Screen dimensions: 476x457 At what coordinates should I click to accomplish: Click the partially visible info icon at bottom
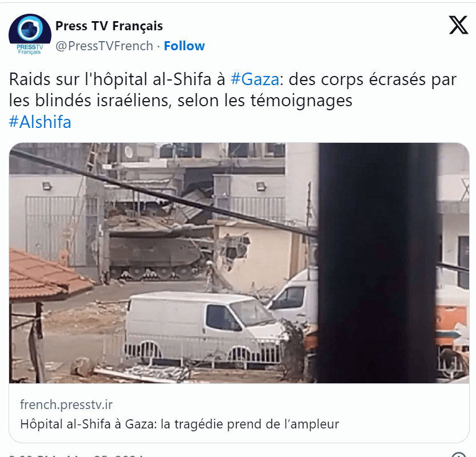[x=458, y=455]
